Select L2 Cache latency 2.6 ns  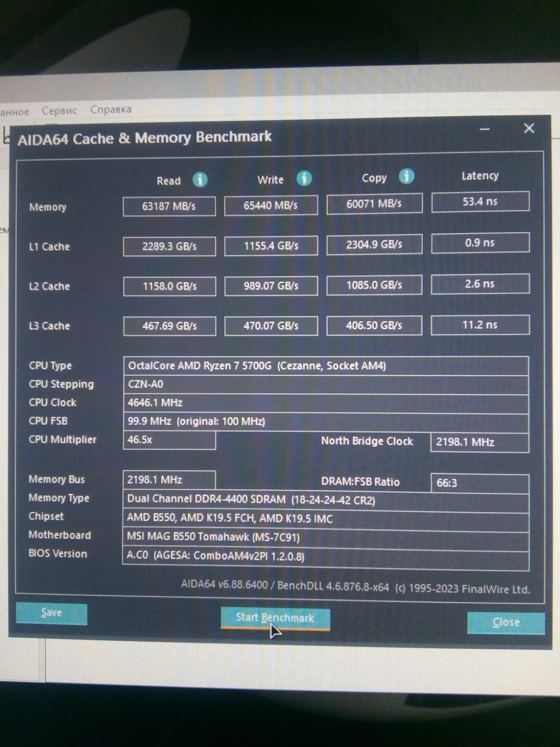pos(480,284)
